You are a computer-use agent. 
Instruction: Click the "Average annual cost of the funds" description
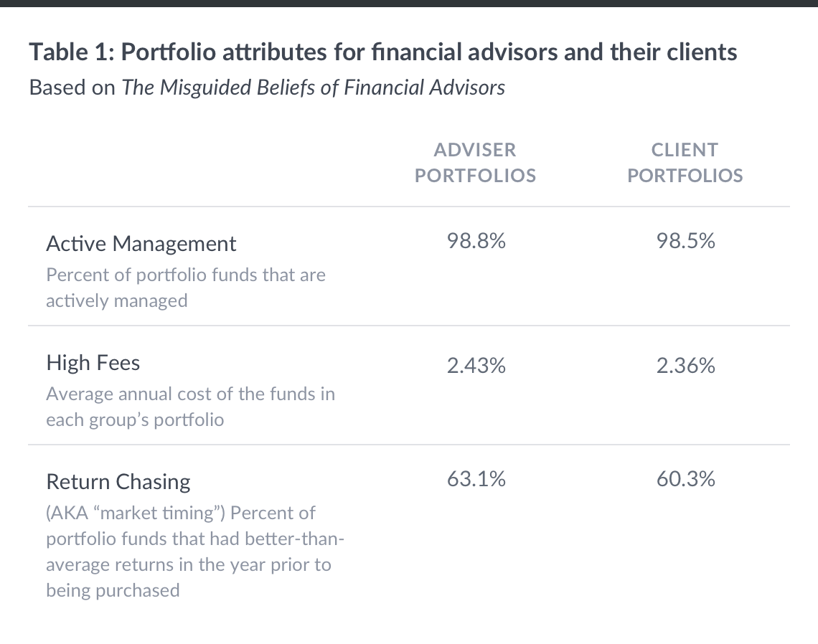[190, 407]
